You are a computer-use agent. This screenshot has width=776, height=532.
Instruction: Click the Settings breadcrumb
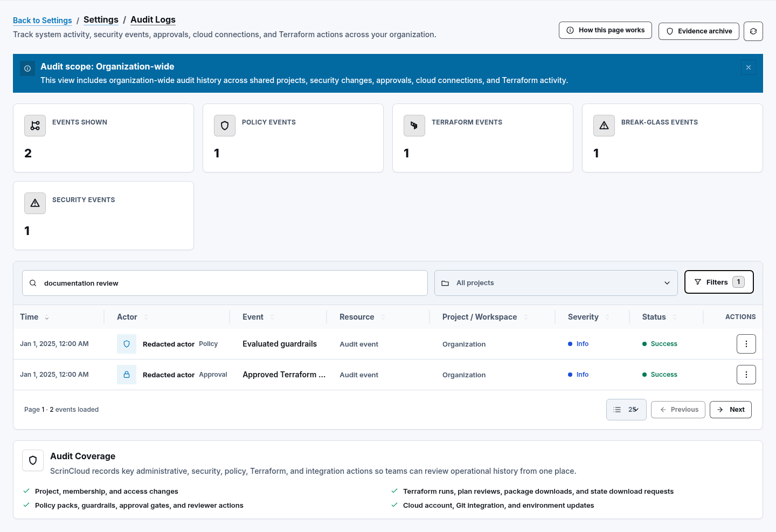click(x=101, y=20)
